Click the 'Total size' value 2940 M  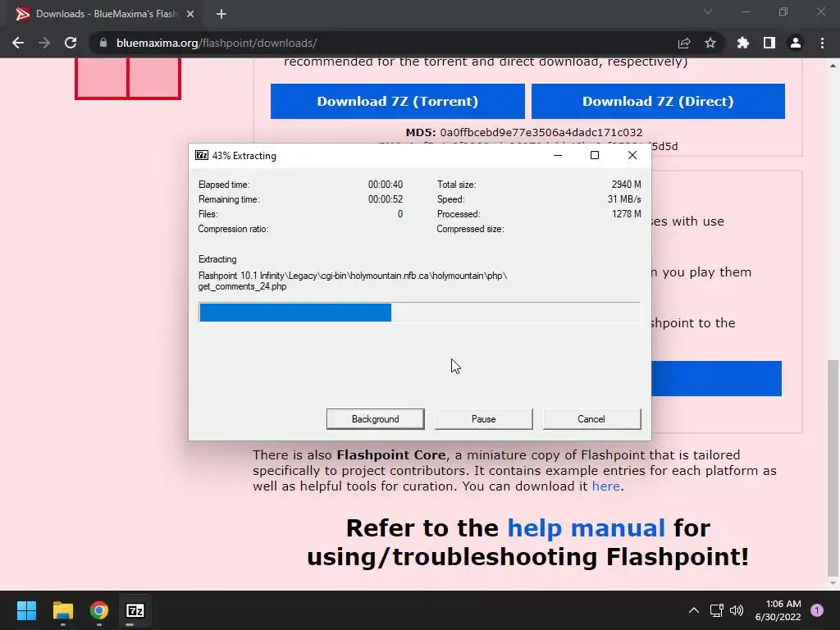[x=626, y=185]
